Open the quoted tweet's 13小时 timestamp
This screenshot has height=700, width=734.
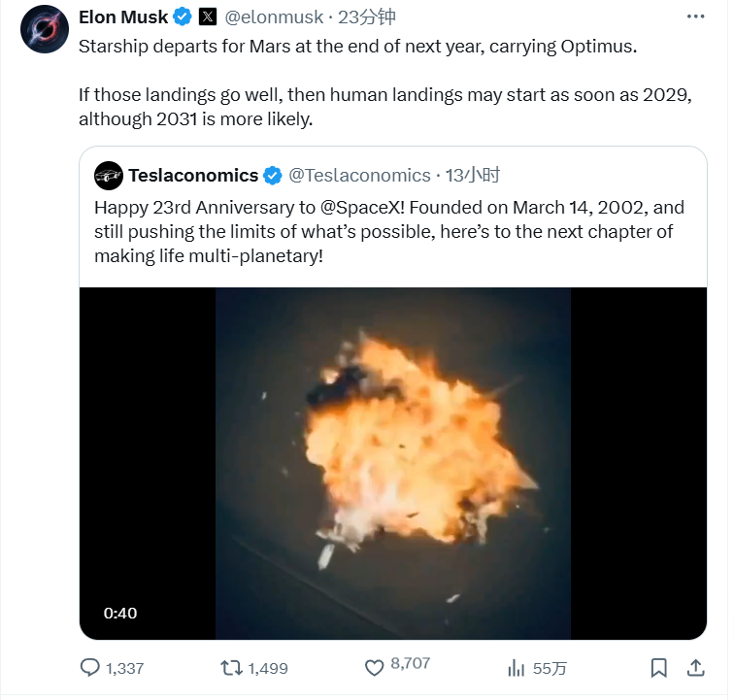tap(473, 176)
